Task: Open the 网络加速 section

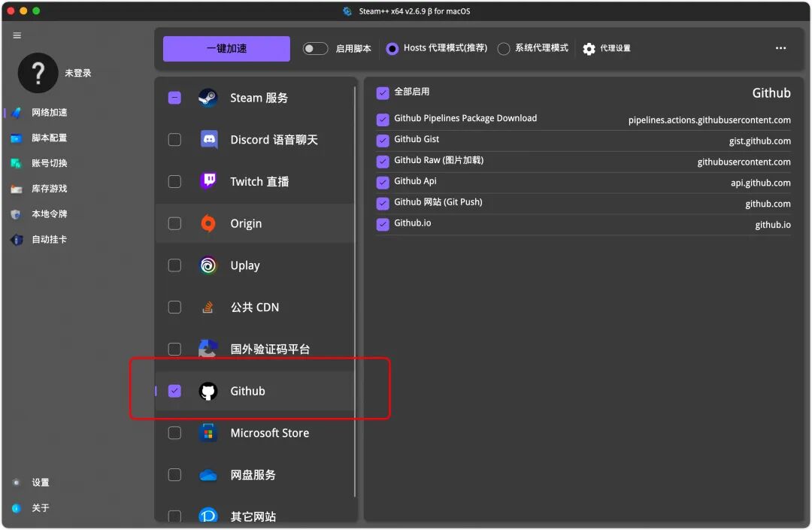Action: point(49,112)
